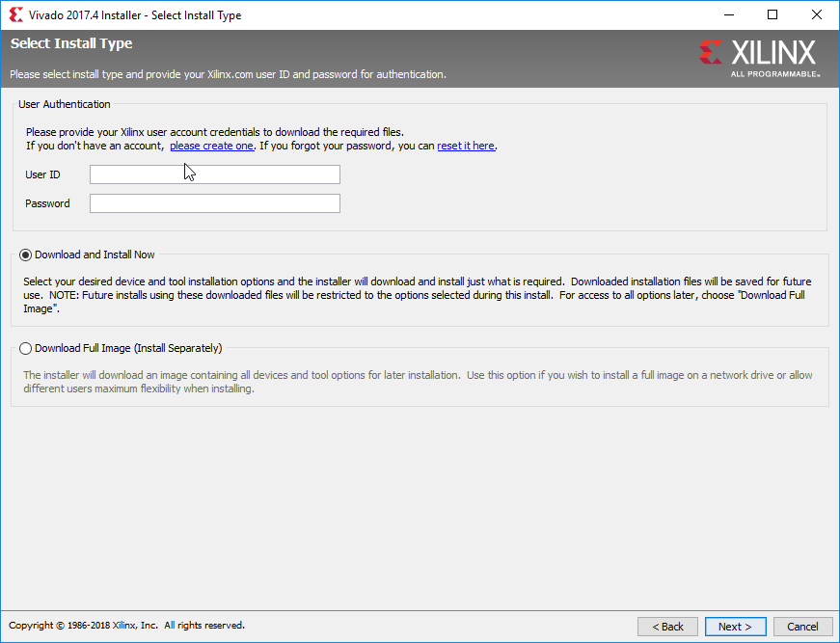
Task: Follow the 'reset it here' password link
Action: (466, 146)
